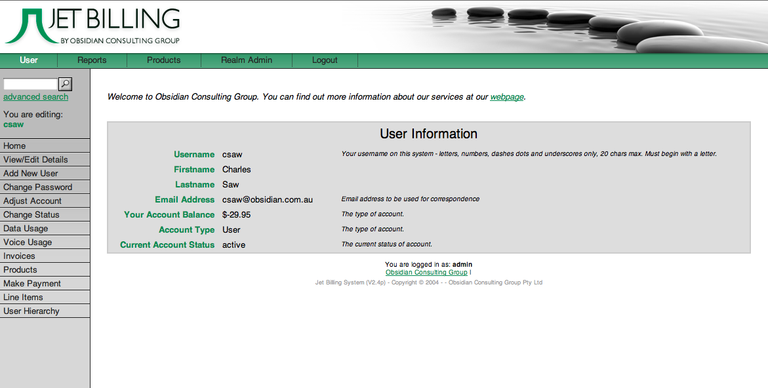The image size is (768, 388).
Task: Switch to the Products tab in top navigation
Action: [164, 60]
